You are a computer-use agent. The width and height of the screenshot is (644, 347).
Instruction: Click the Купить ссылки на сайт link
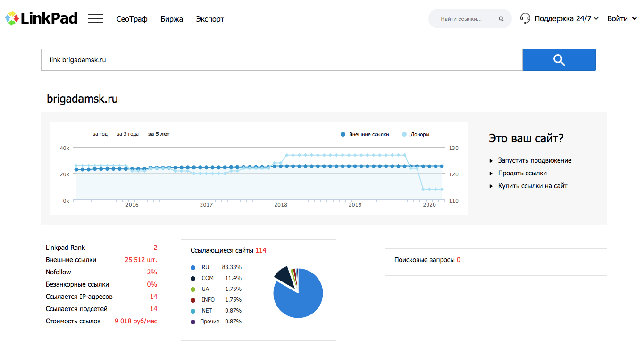(533, 186)
